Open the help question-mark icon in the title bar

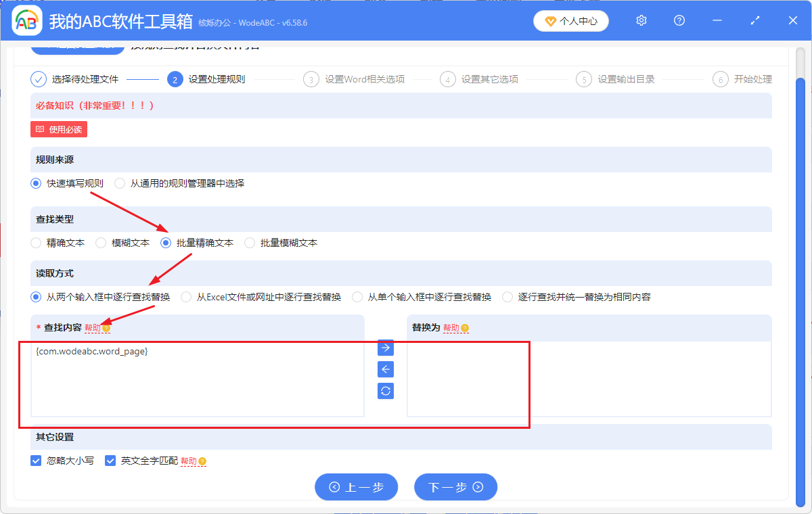pyautogui.click(x=679, y=20)
